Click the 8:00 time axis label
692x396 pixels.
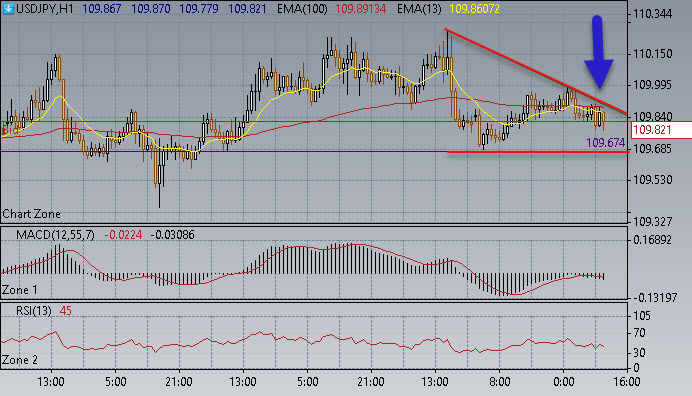click(x=500, y=381)
